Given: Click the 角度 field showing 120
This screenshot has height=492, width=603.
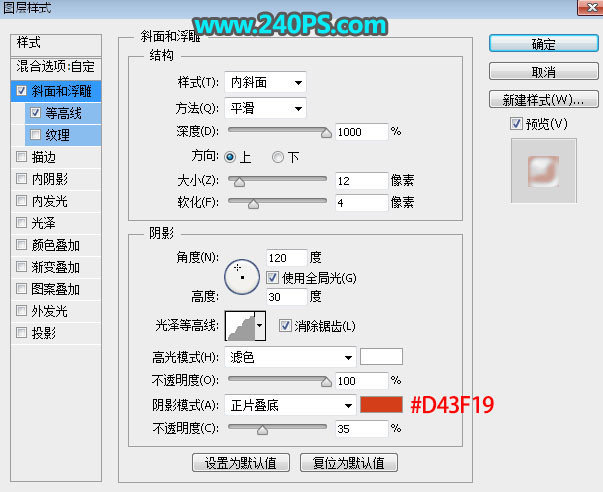Looking at the screenshot, I should point(287,258).
